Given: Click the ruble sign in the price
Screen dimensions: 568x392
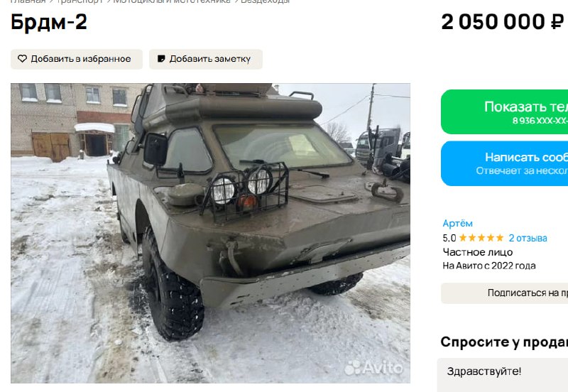Looking at the screenshot, I should [557, 22].
